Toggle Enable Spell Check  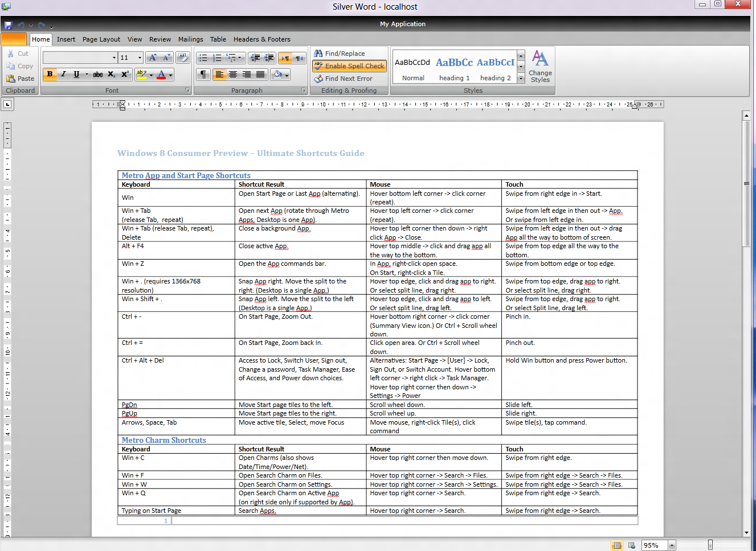point(349,66)
